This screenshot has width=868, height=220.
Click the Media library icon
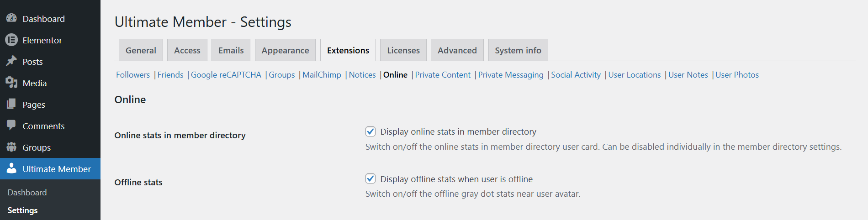click(x=11, y=83)
